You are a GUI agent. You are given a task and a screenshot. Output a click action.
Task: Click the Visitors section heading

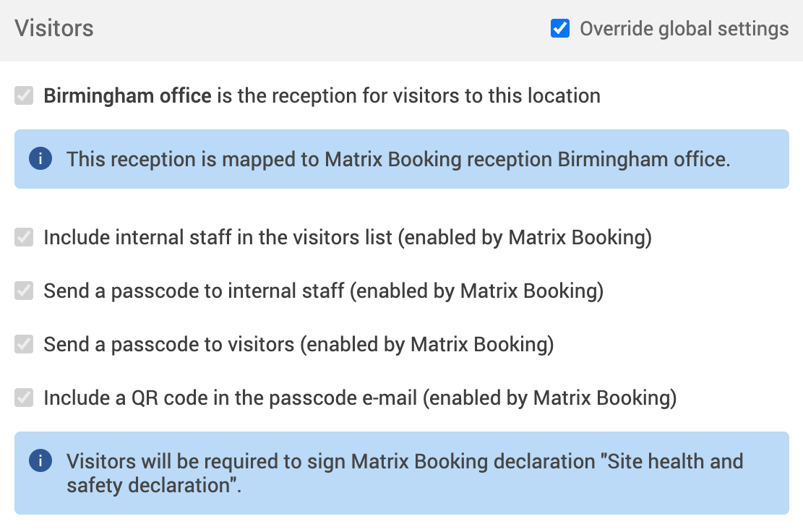pos(53,28)
